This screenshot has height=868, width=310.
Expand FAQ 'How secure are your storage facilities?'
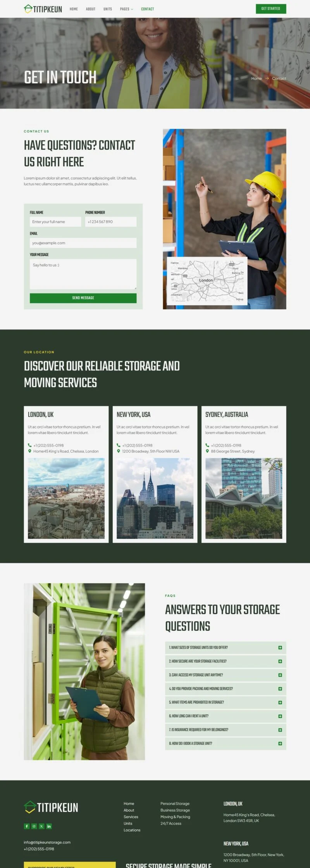click(226, 661)
